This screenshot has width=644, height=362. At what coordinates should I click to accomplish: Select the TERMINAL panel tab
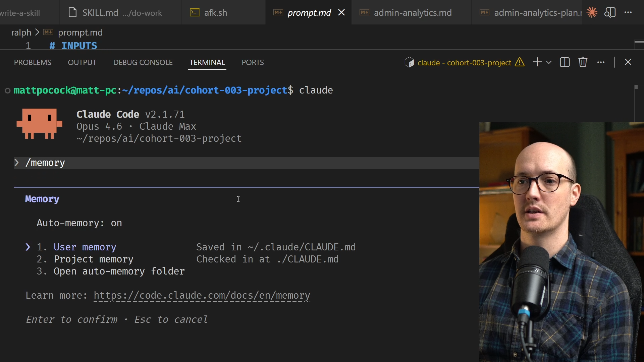point(207,63)
